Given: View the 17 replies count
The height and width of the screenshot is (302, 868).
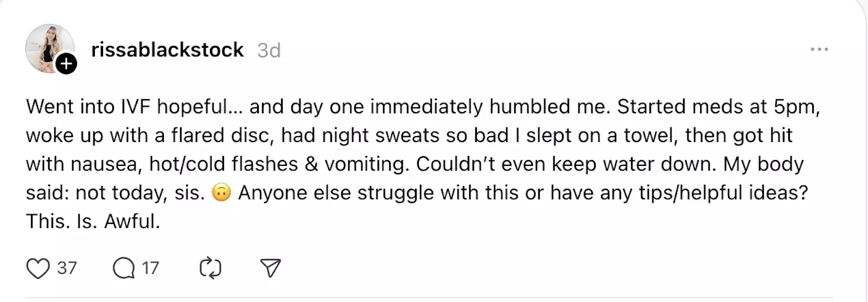Looking at the screenshot, I should pos(150,268).
